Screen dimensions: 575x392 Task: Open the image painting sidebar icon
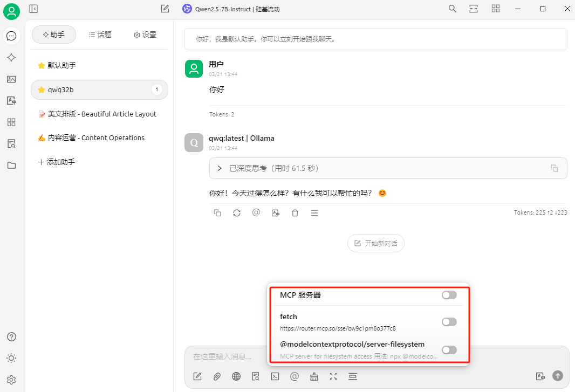tap(11, 79)
